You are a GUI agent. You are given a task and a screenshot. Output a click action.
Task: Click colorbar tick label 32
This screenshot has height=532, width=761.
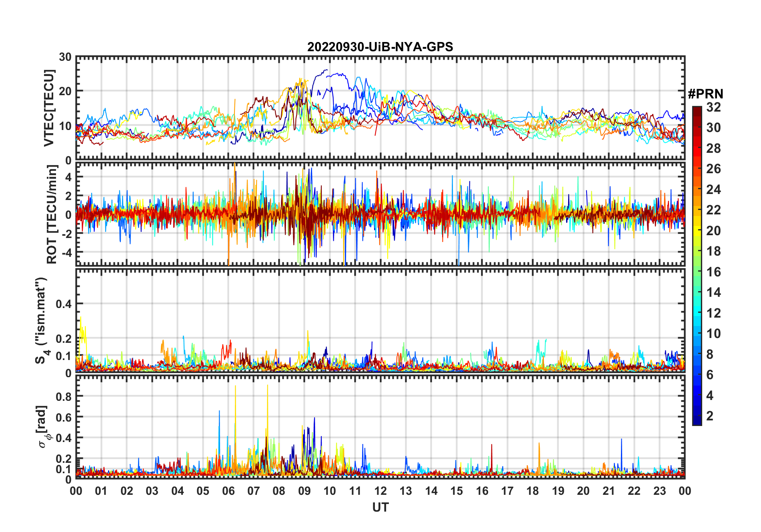tap(713, 107)
